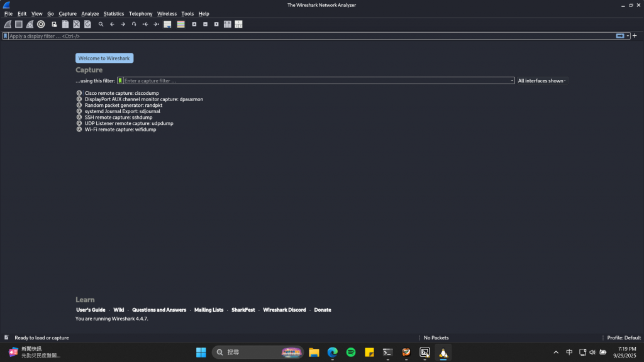Click the Save capture file icon
Screen dimensions: 644x362
click(65, 25)
